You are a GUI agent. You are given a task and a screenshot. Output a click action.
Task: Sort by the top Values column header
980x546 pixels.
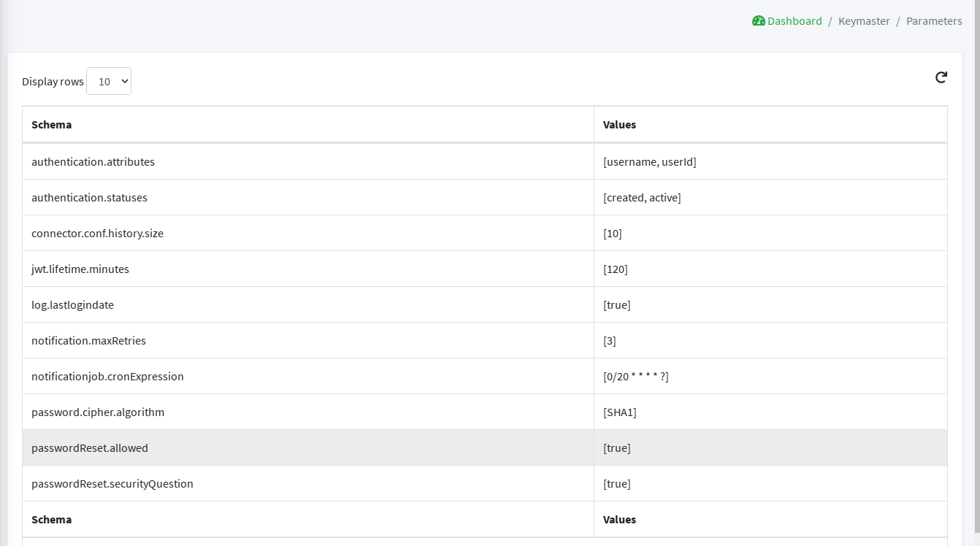619,125
